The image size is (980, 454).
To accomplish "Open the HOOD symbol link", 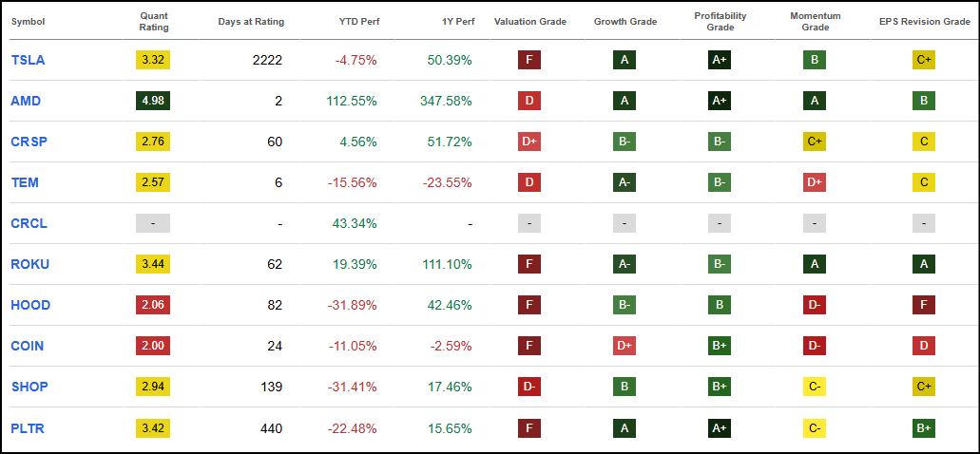I will (30, 306).
